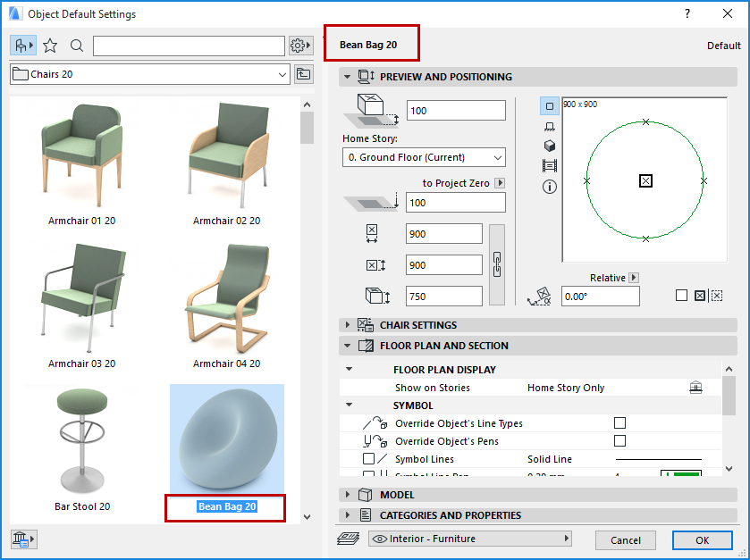Open the object library type selector icon
Image resolution: width=750 pixels, height=560 pixels.
click(23, 46)
